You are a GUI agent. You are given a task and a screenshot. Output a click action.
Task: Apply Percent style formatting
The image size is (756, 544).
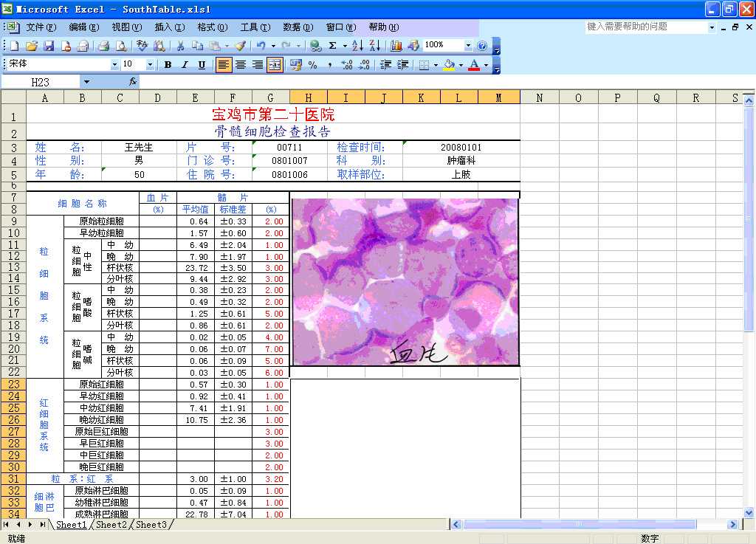(312, 65)
